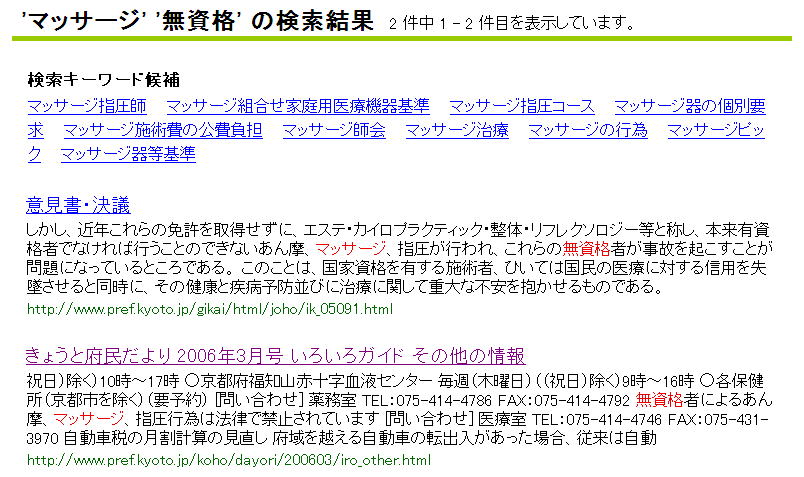The image size is (804, 477).
Task: Click the エステ・カイロプラクティック text in first snippet
Action: point(393,230)
